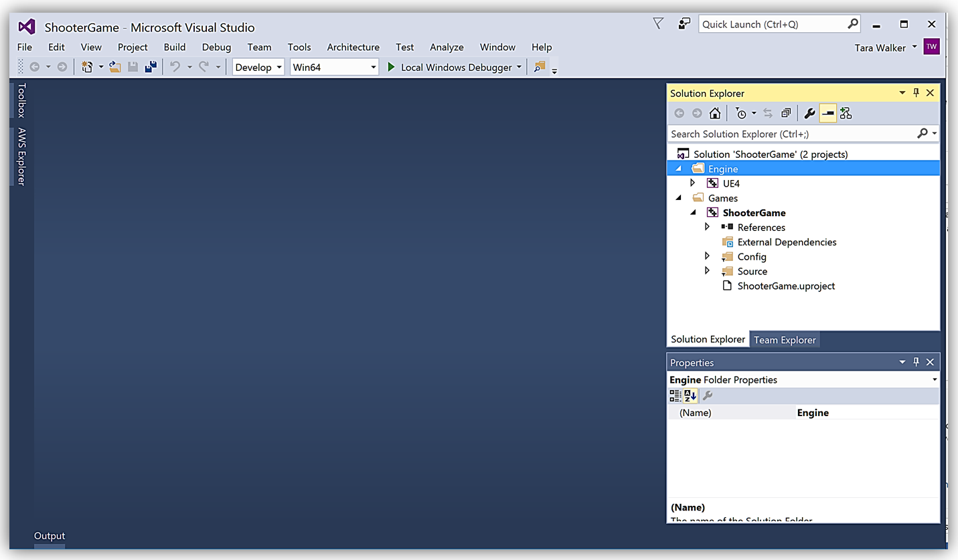Screen dimensions: 958x560
Task: Start the Local Windows Debugger
Action: pyautogui.click(x=449, y=67)
